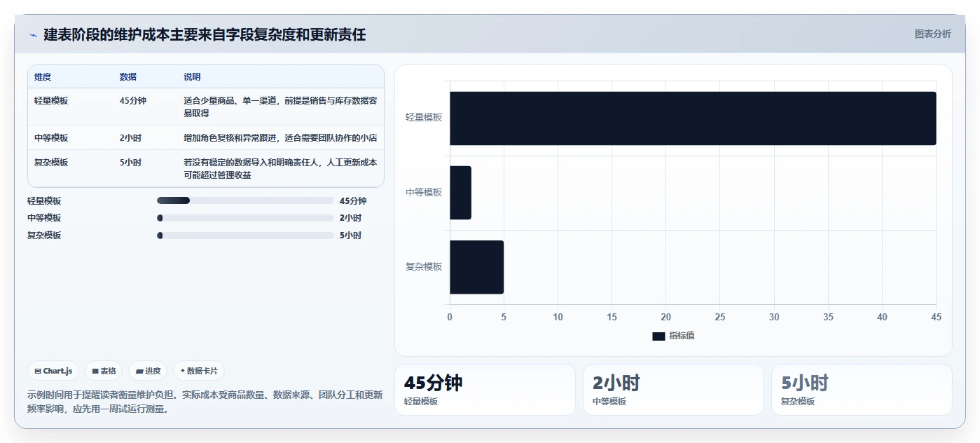Click the 中等模板 chart bar
980x443 pixels.
(460, 193)
